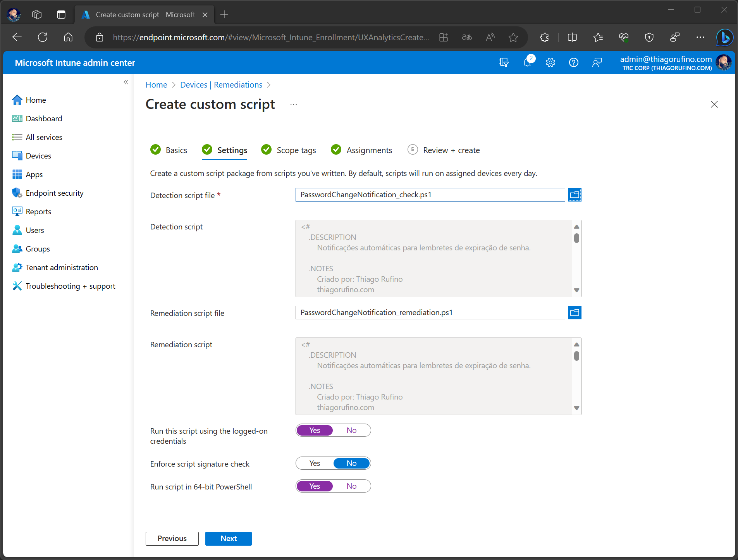The image size is (738, 560).
Task: Open Devices in the sidebar
Action: (x=38, y=156)
